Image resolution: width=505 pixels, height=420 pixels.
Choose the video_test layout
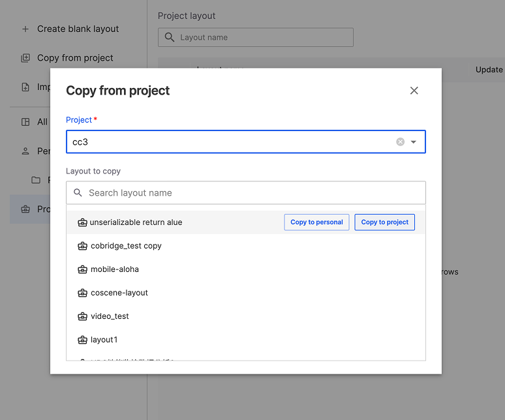(110, 316)
